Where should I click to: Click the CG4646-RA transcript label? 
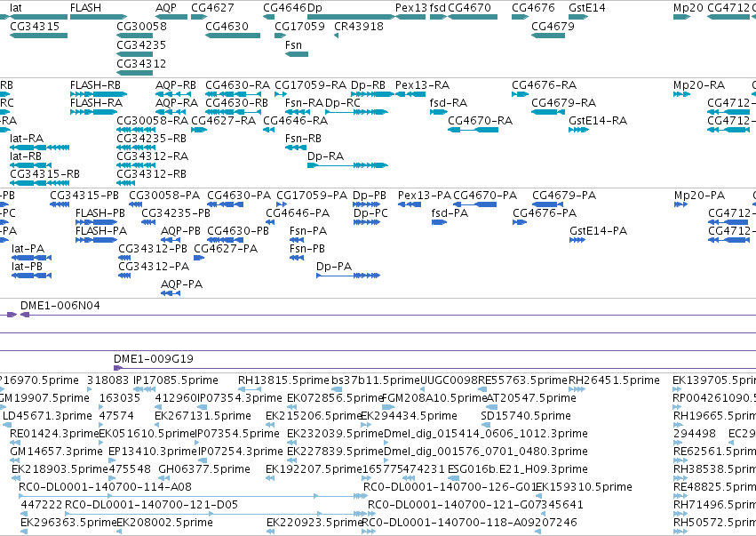(x=295, y=121)
